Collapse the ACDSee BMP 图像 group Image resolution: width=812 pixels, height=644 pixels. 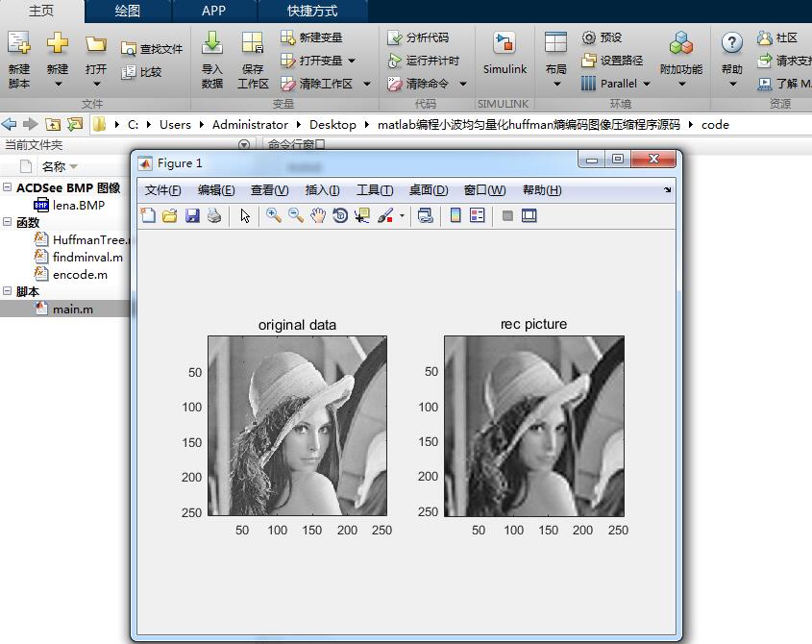click(x=7, y=187)
